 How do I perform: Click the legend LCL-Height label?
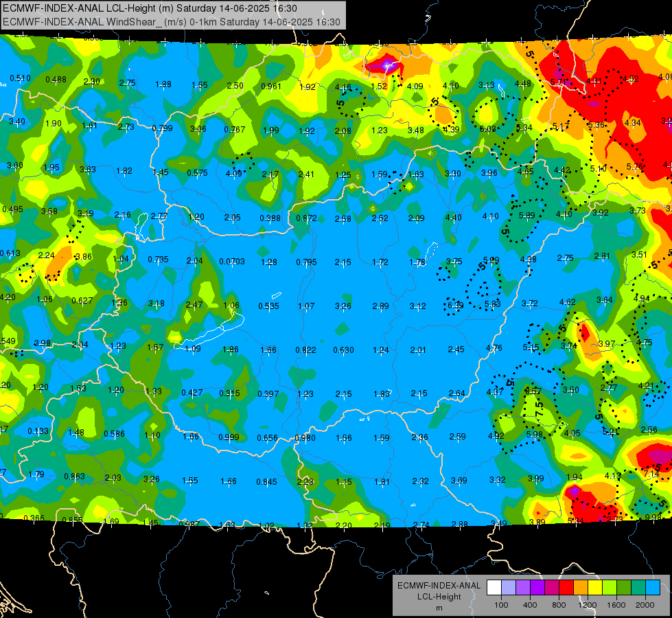click(x=439, y=597)
